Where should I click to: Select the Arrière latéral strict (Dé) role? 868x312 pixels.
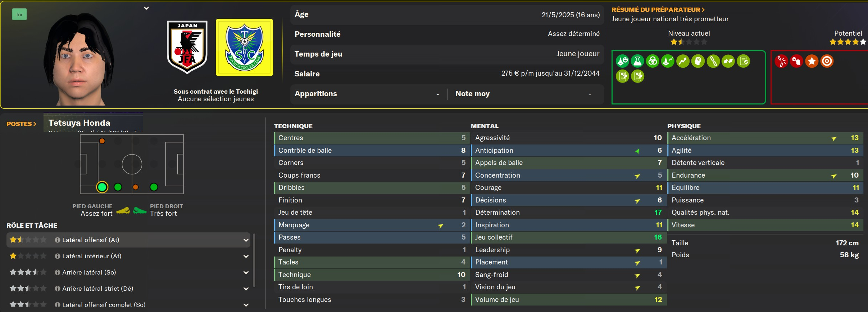click(x=97, y=289)
